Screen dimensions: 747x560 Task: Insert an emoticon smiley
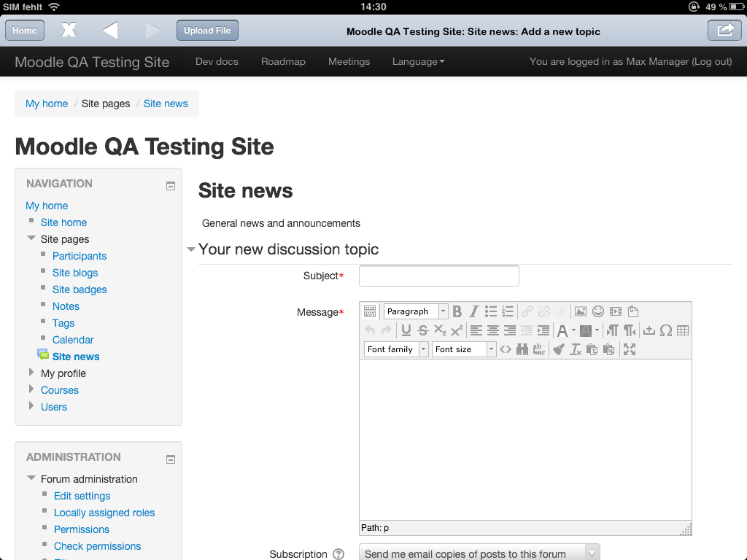598,311
